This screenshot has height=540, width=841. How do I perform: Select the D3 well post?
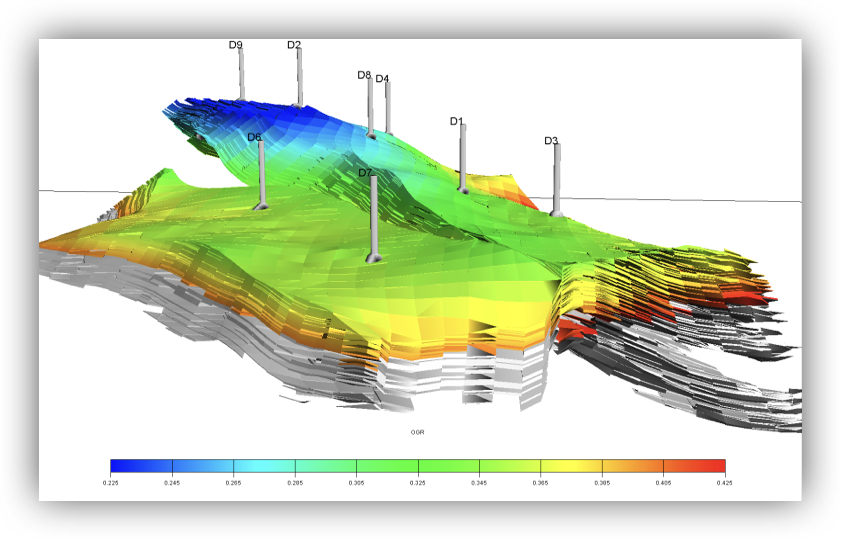click(557, 180)
